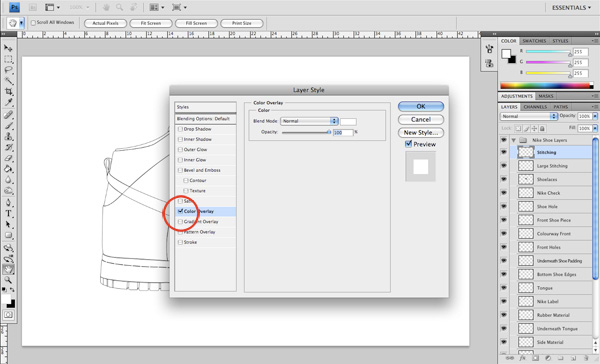Enable the Bevel and Emboss checkbox
This screenshot has width=600, height=364.
180,170
